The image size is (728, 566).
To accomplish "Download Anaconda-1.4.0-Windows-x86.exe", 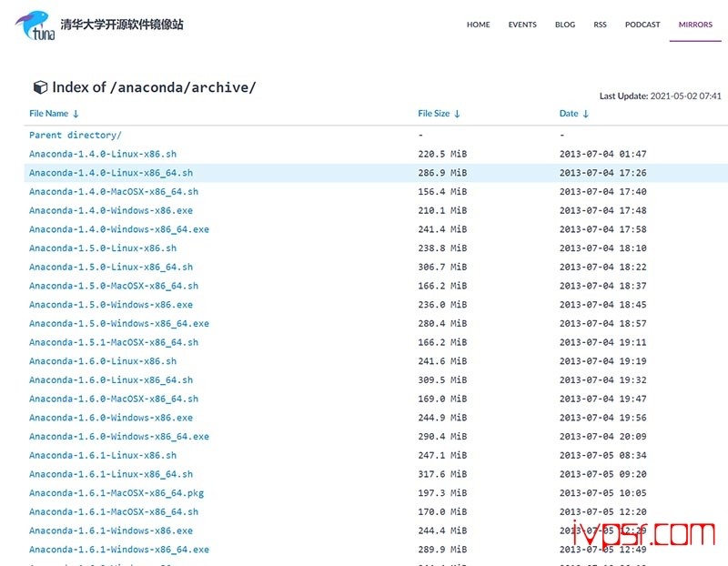I will [x=111, y=210].
